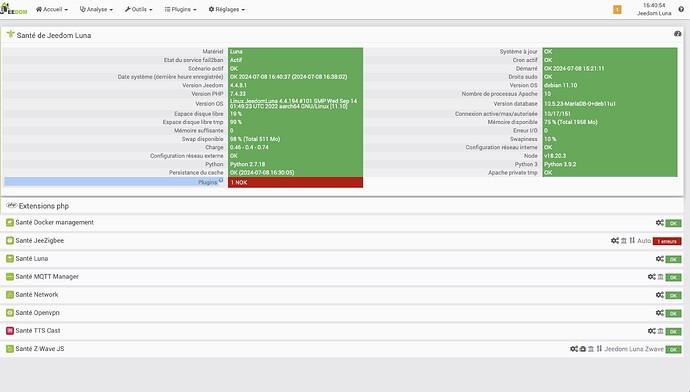The width and height of the screenshot is (690, 392).
Task: Click Docker management plugin icon
Action: tap(10, 223)
